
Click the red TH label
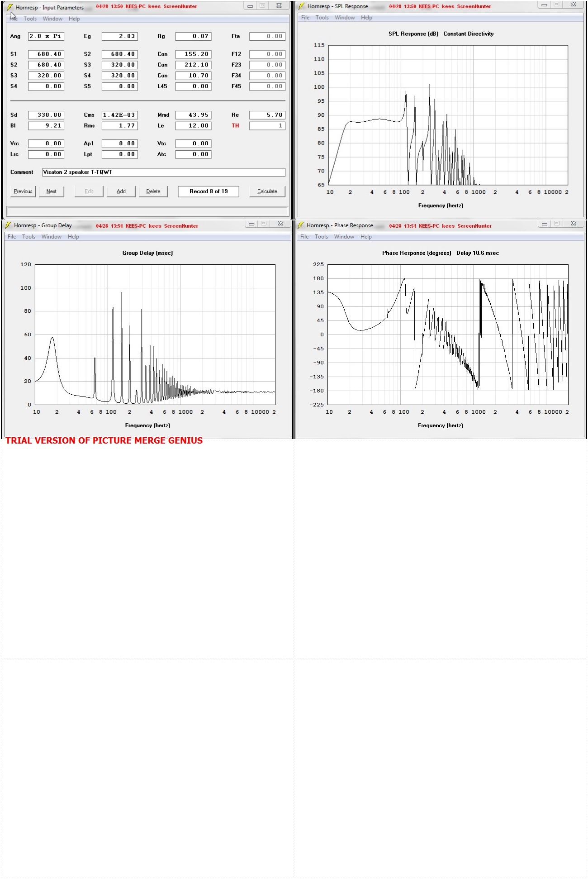(235, 126)
